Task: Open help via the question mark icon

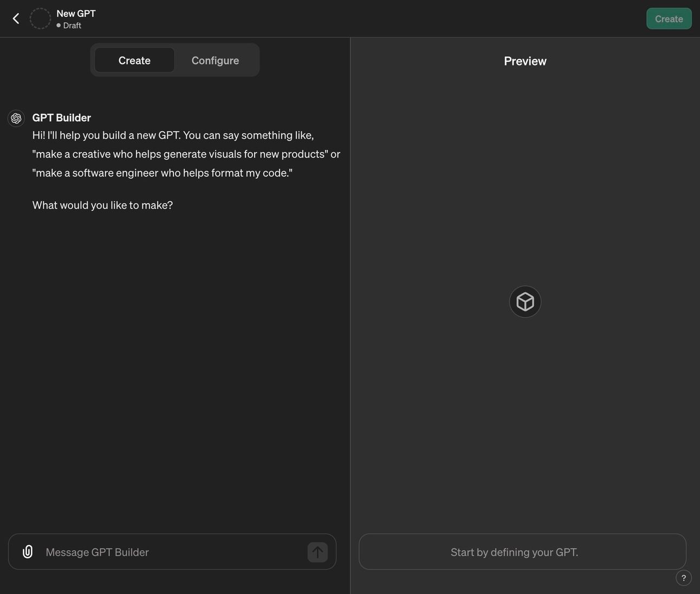Action: click(x=684, y=578)
